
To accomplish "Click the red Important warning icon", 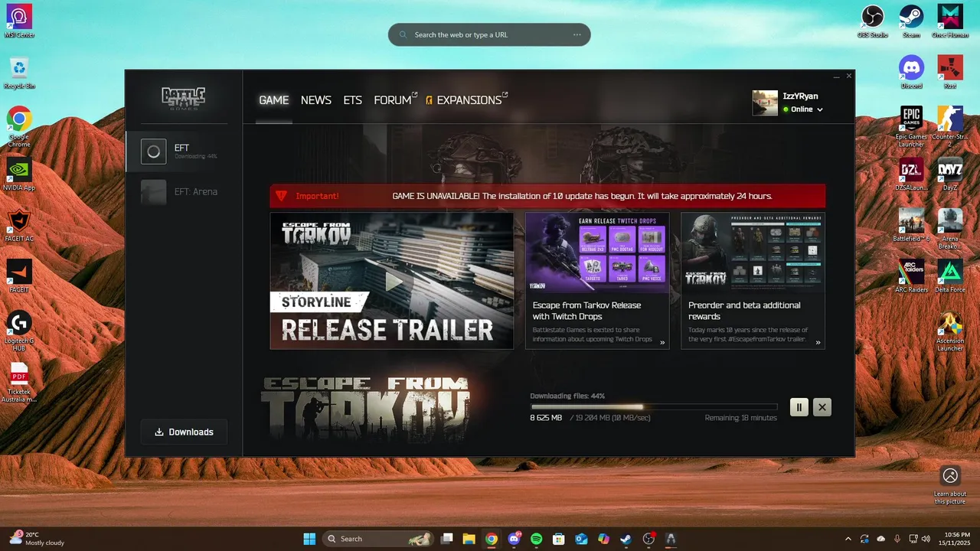I will pos(281,196).
